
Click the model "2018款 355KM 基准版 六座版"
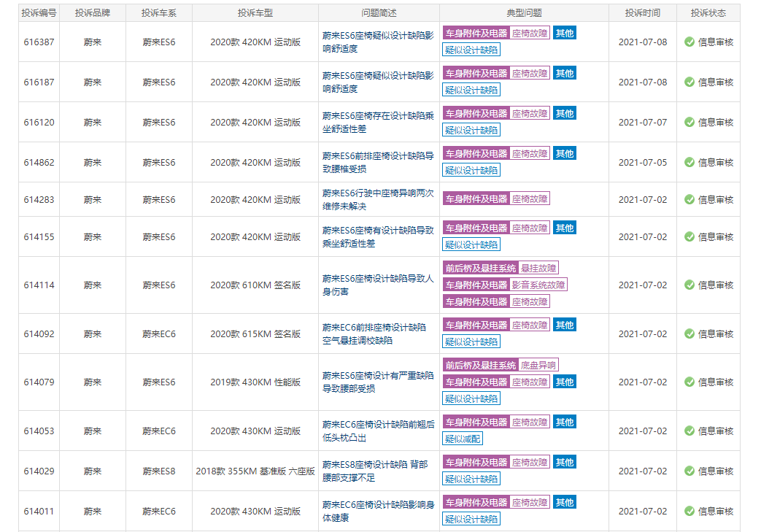point(255,471)
